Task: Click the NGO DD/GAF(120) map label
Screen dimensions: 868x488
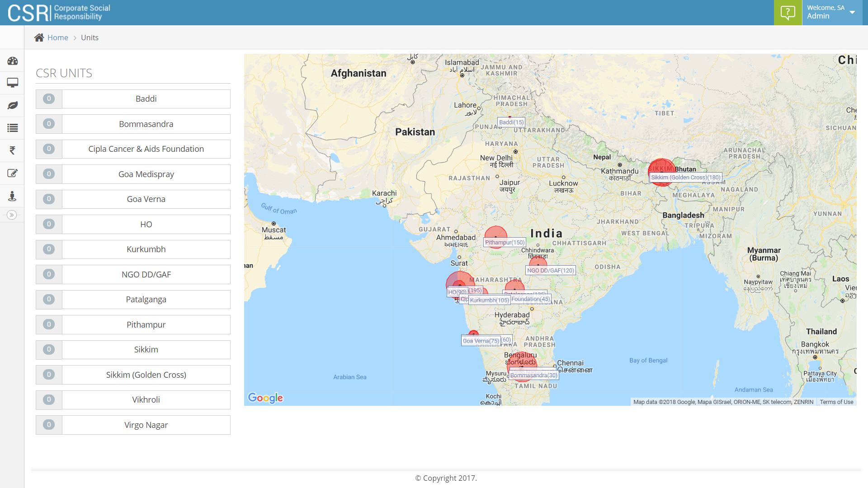Action: (x=551, y=271)
